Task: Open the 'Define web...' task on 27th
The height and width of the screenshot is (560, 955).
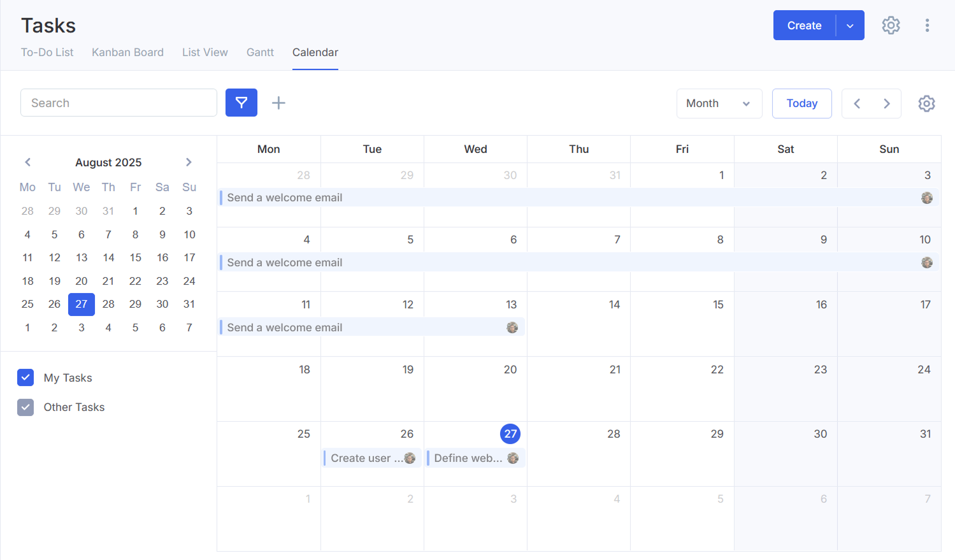Action: [x=468, y=458]
